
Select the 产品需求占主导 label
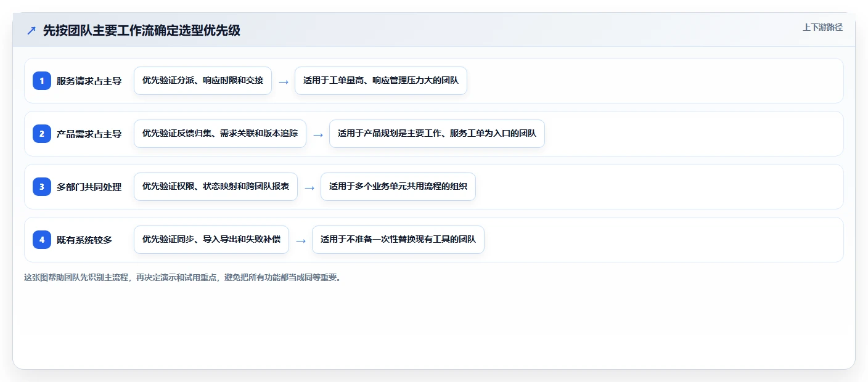coord(89,134)
